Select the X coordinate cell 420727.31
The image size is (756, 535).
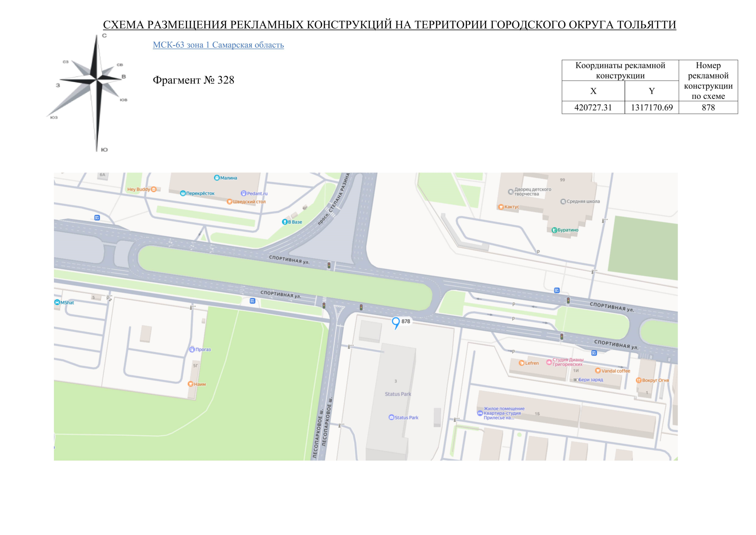point(593,107)
